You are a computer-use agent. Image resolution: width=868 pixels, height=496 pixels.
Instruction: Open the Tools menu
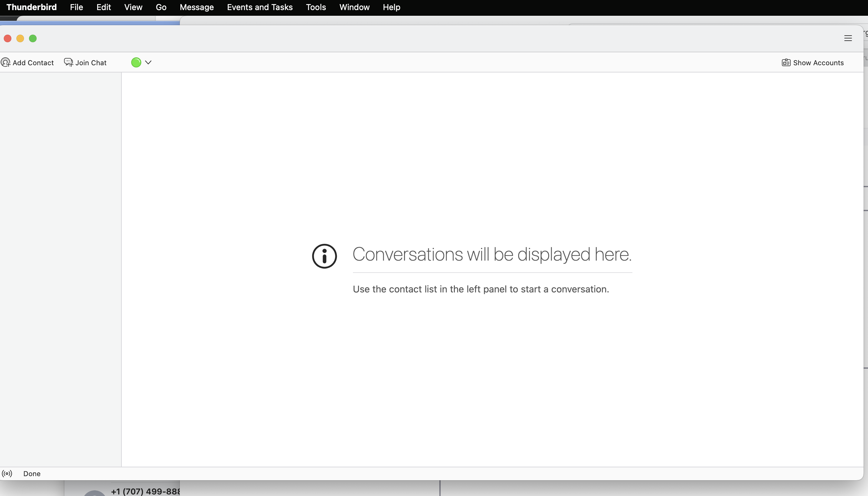[x=316, y=7]
